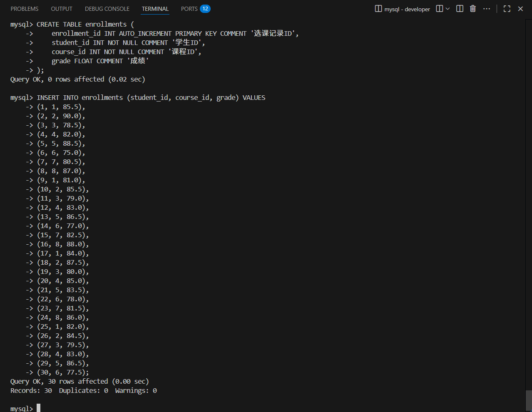This screenshot has height=412, width=532.
Task: Show the DEBUG CONSOLE tab
Action: (107, 9)
